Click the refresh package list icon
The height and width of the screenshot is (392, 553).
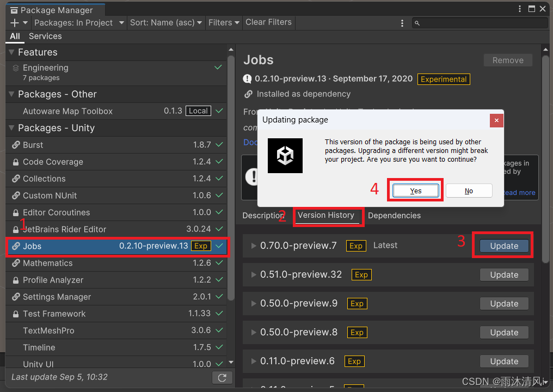[x=222, y=378]
